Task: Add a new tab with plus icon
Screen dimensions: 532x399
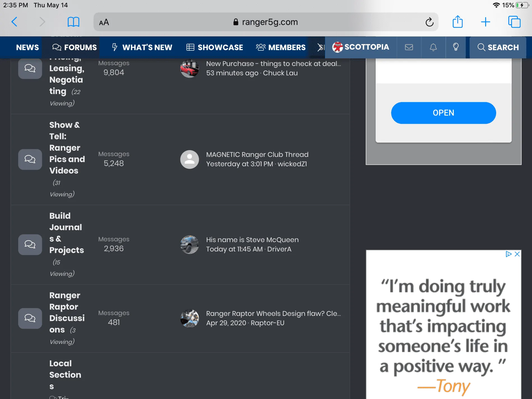Action: pyautogui.click(x=486, y=22)
